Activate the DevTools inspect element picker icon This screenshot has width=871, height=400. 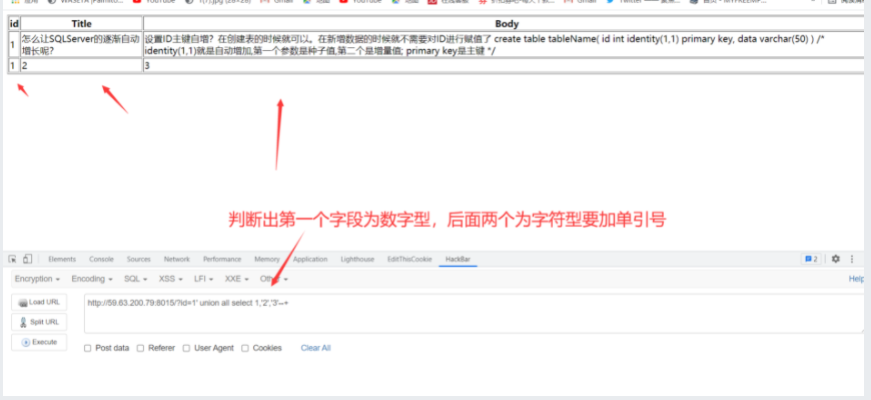click(x=13, y=259)
